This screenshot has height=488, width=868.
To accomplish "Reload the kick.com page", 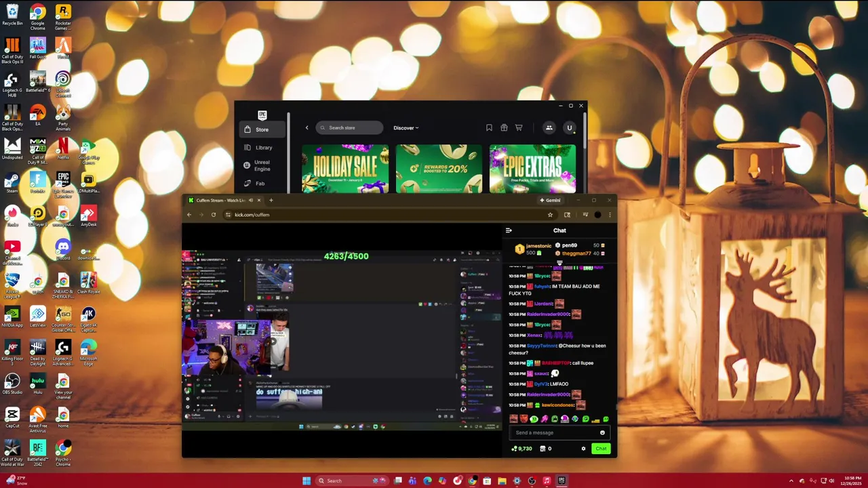I will click(214, 215).
